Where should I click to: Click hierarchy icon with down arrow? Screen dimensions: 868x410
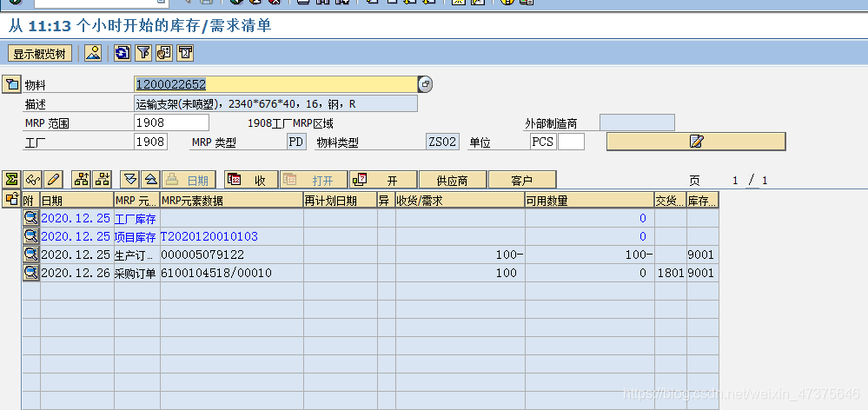[x=102, y=180]
